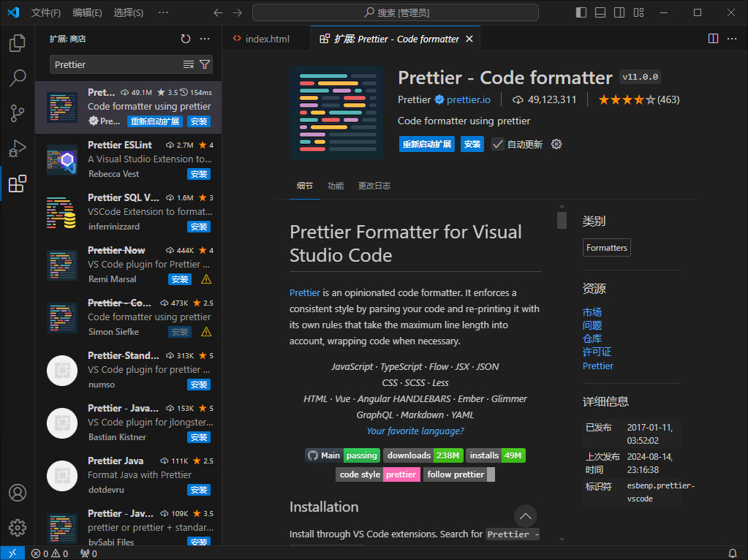This screenshot has height=560, width=748.
Task: Click the errors and warnings indicator in status bar
Action: pyautogui.click(x=49, y=553)
